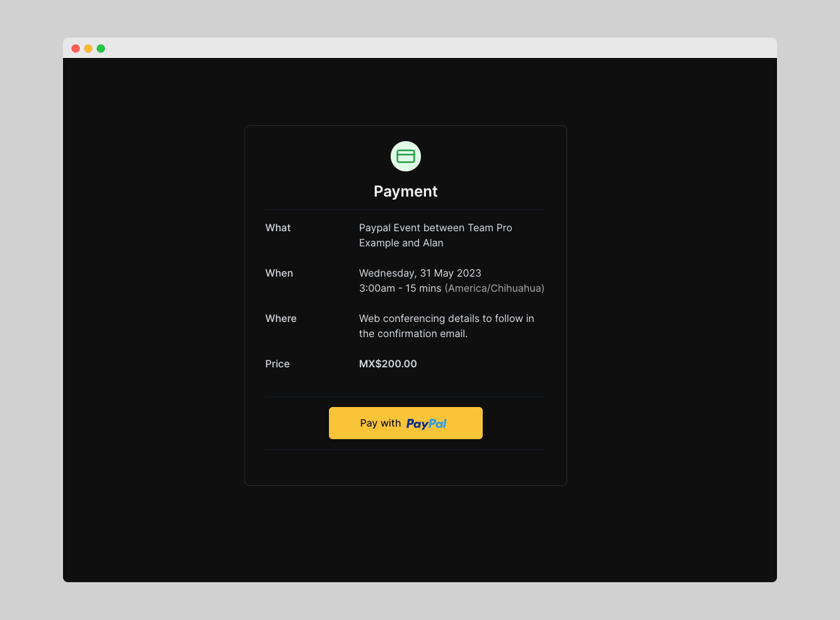The image size is (840, 620).
Task: Select the PayPal logo inside the button
Action: point(426,423)
